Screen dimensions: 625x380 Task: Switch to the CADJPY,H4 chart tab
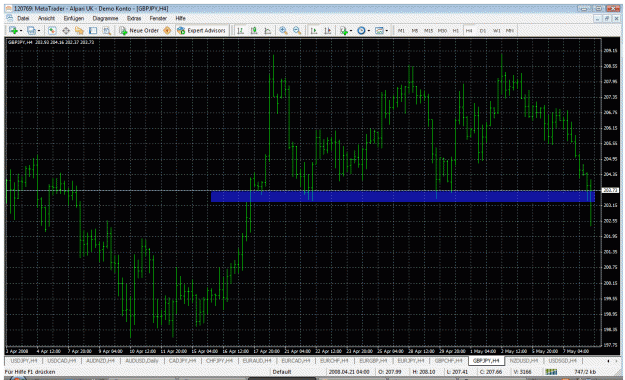coord(182,361)
